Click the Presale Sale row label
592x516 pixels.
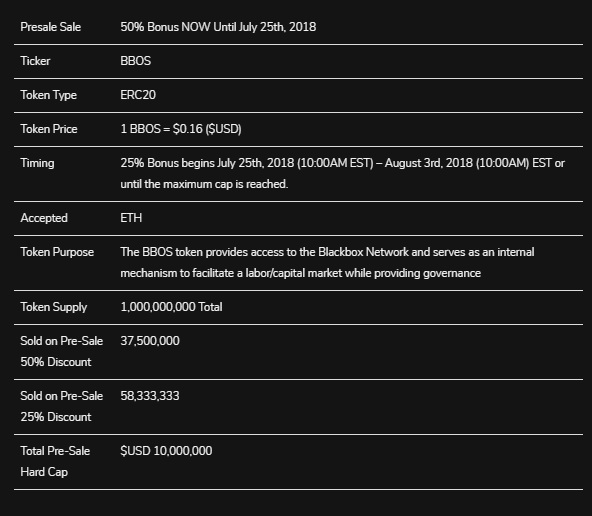51,27
